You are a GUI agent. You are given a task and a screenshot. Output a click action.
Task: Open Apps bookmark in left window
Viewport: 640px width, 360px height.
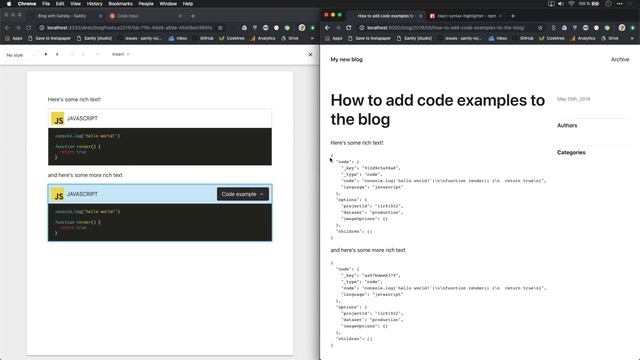coord(13,38)
